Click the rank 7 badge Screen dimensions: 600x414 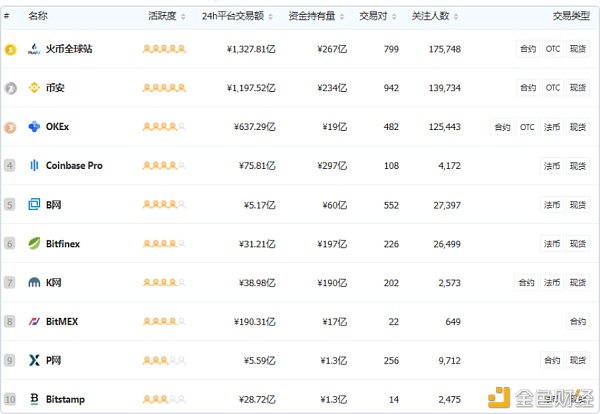(x=10, y=283)
